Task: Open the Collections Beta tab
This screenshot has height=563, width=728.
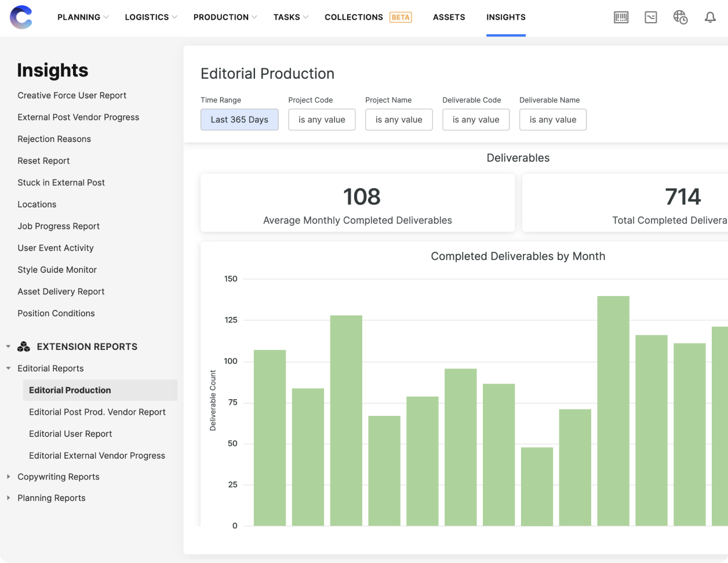Action: (367, 17)
